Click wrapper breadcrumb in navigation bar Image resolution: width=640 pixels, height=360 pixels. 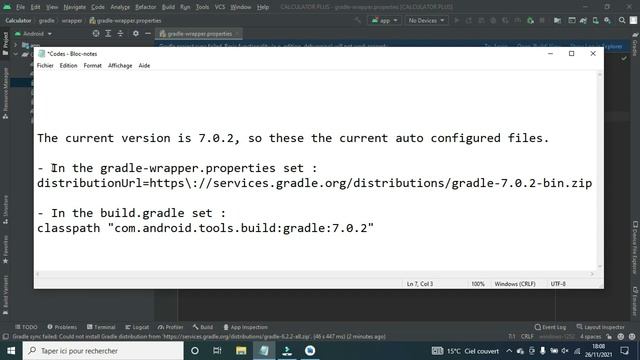click(72, 20)
